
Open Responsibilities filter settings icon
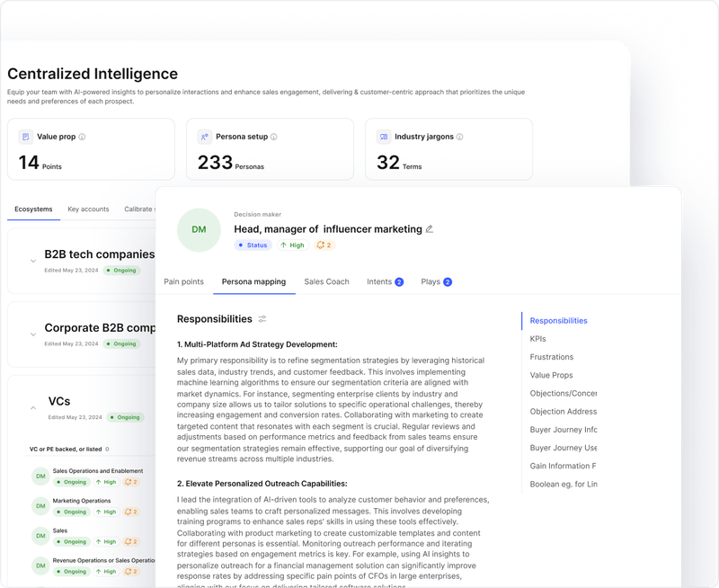tap(262, 319)
